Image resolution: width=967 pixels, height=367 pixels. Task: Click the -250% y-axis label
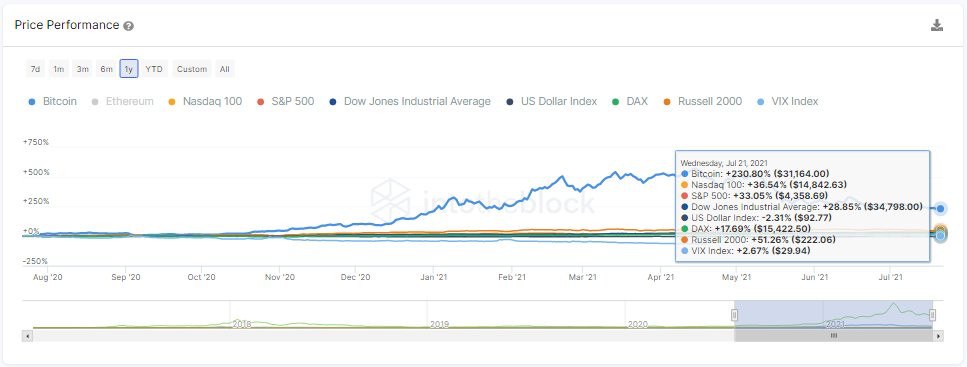pyautogui.click(x=36, y=261)
